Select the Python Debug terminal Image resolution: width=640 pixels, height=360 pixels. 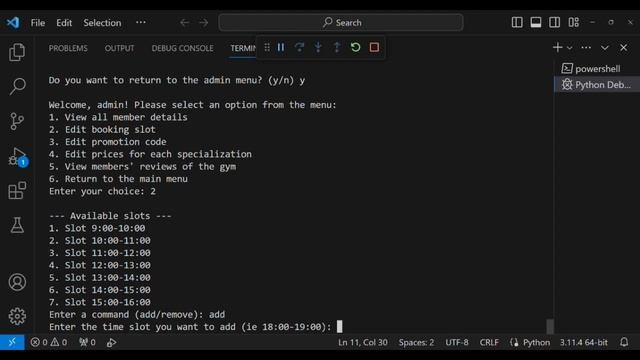click(x=597, y=84)
